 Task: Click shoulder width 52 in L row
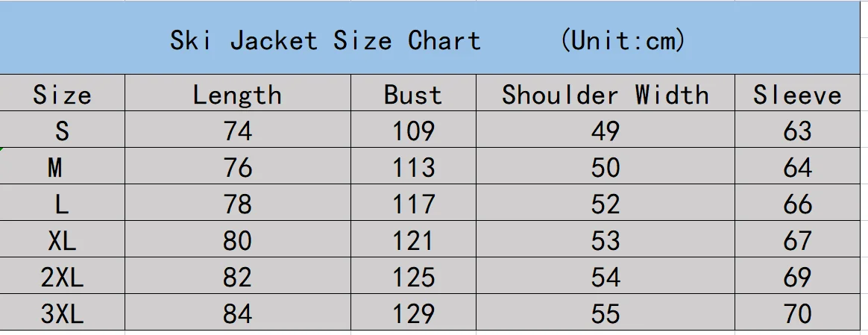pyautogui.click(x=605, y=204)
